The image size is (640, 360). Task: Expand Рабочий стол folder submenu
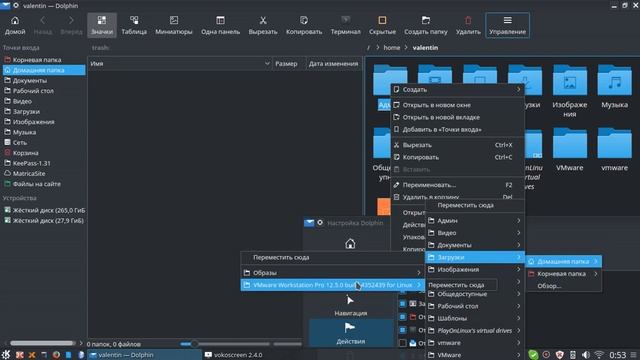[475, 306]
